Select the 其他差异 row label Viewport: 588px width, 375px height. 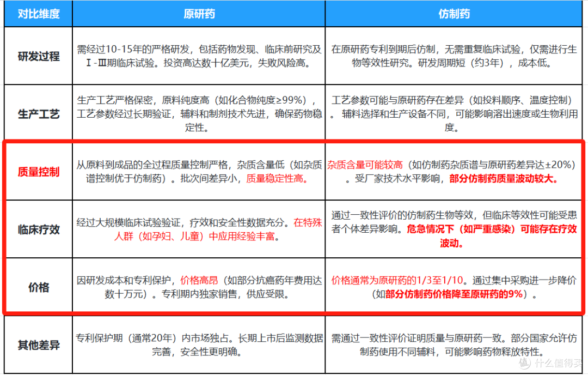tap(38, 345)
